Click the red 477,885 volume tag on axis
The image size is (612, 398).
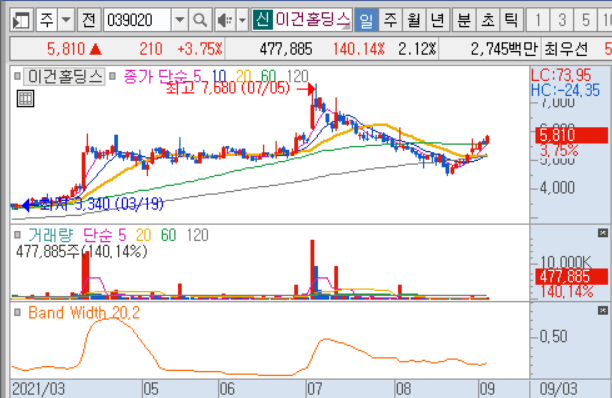[x=571, y=276]
